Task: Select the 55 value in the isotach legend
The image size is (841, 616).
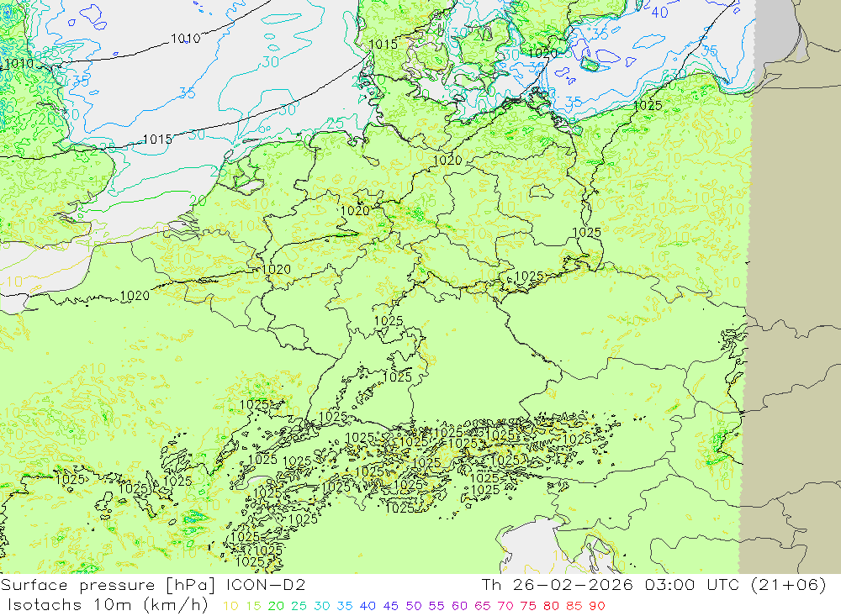Action: [x=436, y=606]
